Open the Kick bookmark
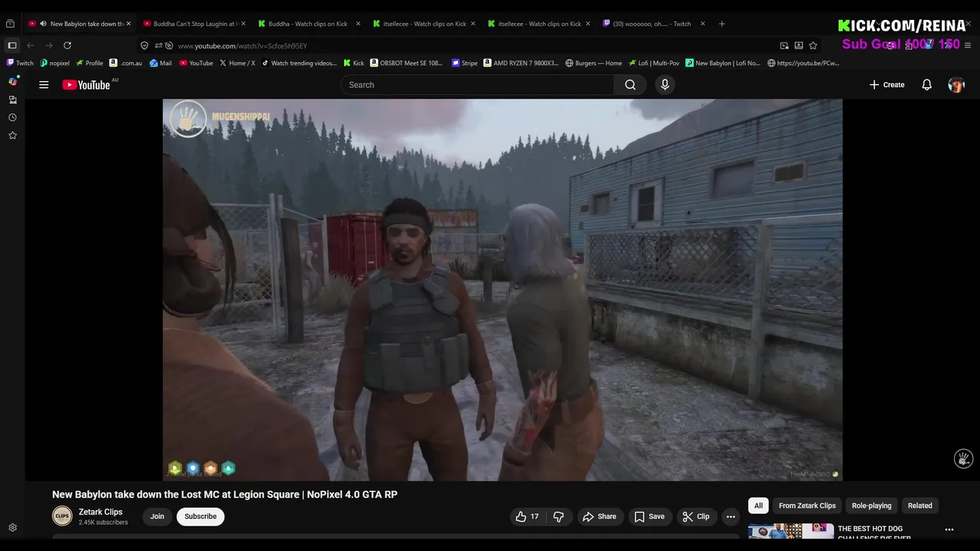The width and height of the screenshot is (980, 551). [x=354, y=63]
